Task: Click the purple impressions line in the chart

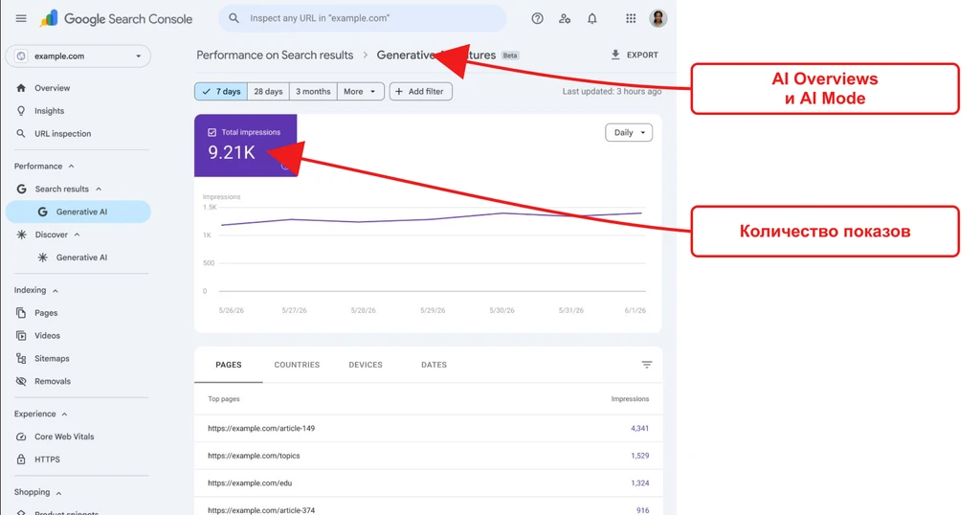Action: click(432, 219)
